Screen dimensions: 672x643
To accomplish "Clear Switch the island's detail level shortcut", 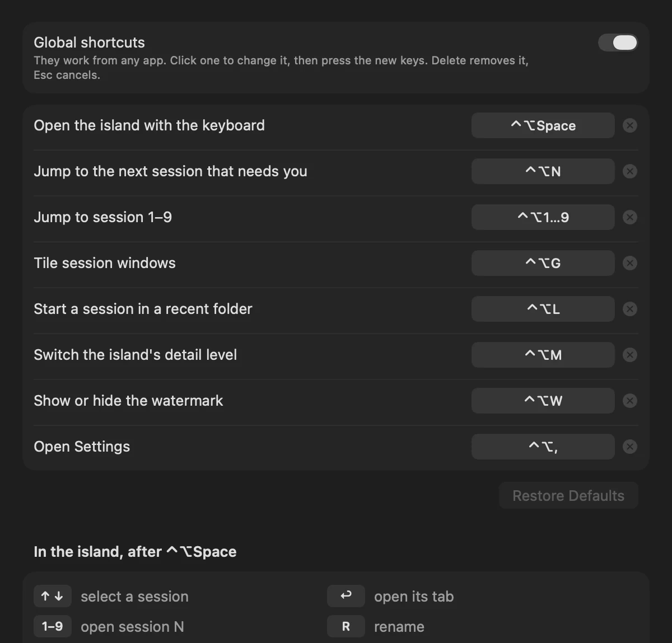I will [630, 355].
